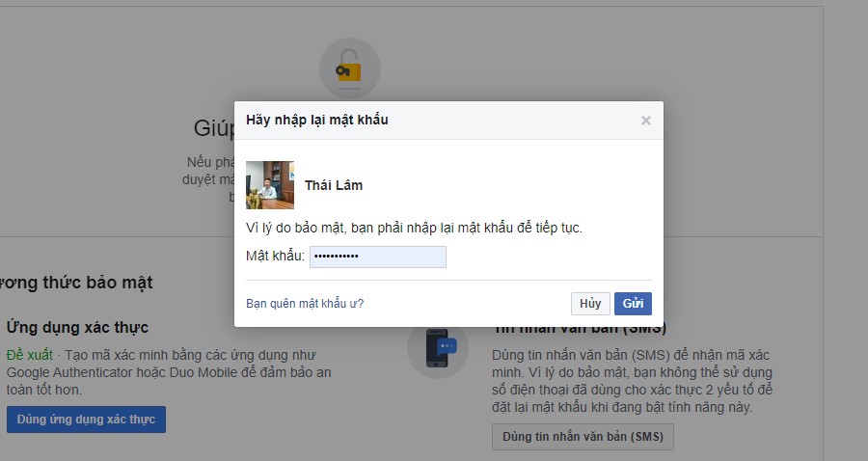Click the phone SMS message icon
868x461 pixels.
click(x=437, y=348)
